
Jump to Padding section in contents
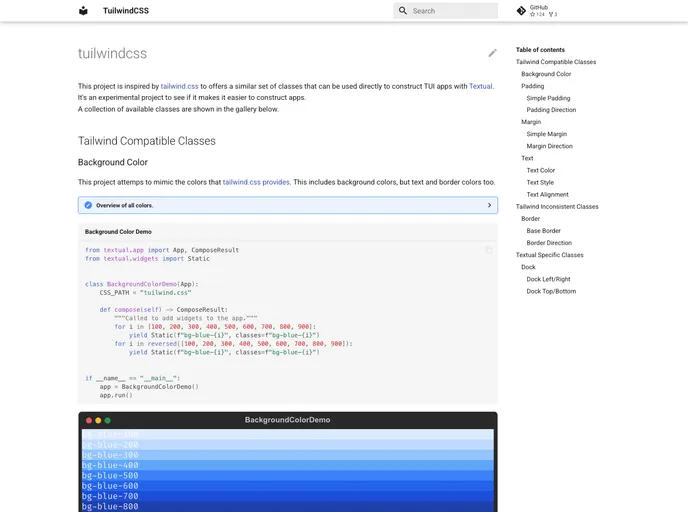[533, 86]
